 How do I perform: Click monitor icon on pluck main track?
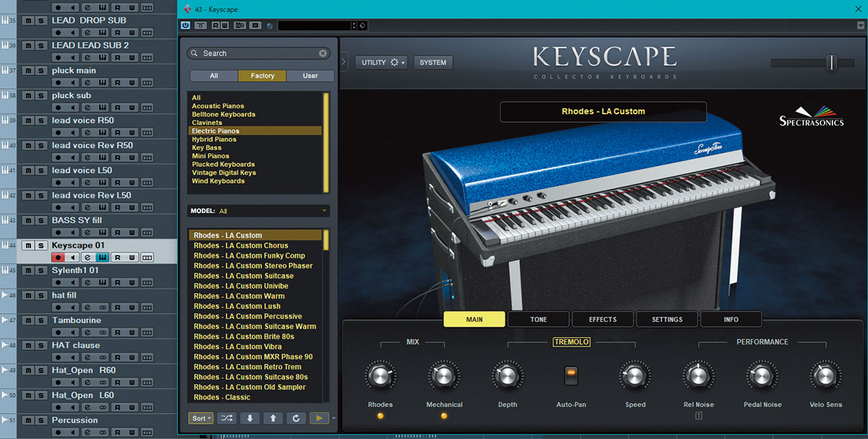pyautogui.click(x=73, y=82)
